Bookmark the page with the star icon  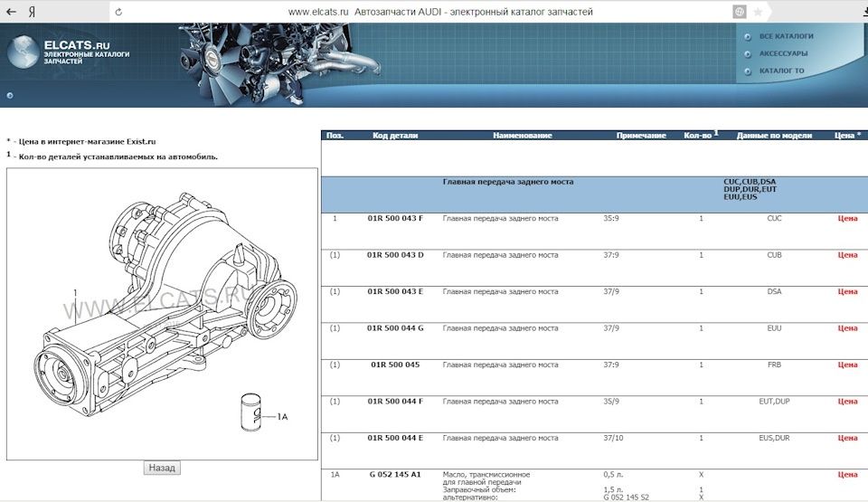(758, 12)
